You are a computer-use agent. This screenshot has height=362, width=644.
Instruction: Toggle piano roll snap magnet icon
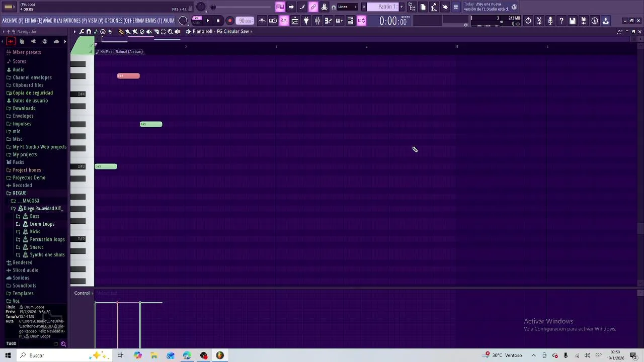[89, 32]
